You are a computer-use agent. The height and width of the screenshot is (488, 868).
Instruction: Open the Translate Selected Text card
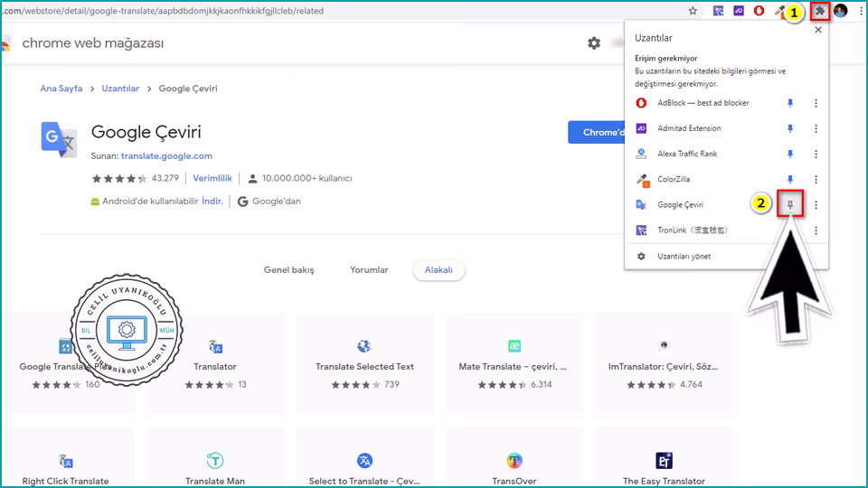pyautogui.click(x=364, y=363)
